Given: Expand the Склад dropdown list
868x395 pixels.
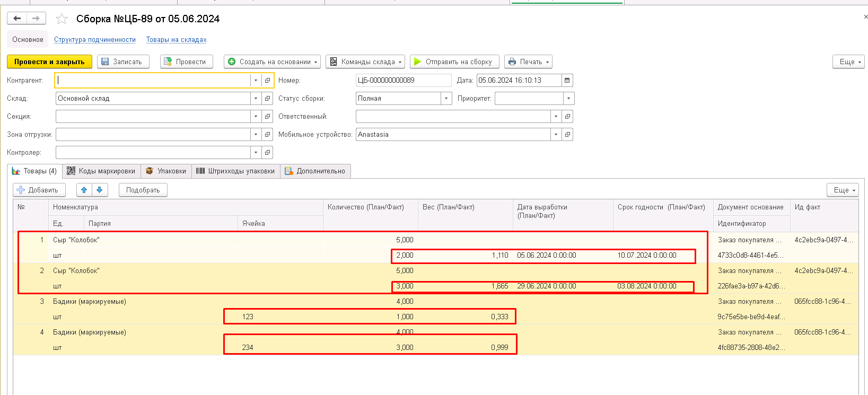Looking at the screenshot, I should (x=256, y=99).
